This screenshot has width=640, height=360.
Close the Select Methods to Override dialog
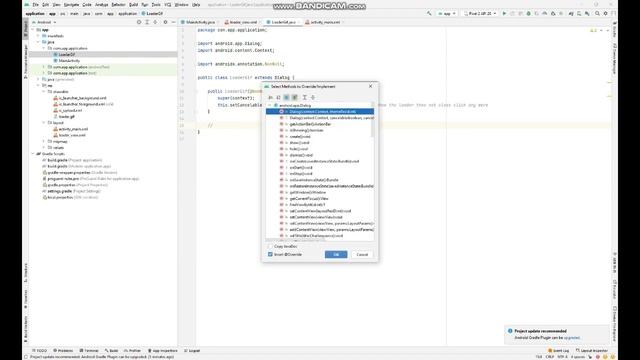[x=370, y=86]
